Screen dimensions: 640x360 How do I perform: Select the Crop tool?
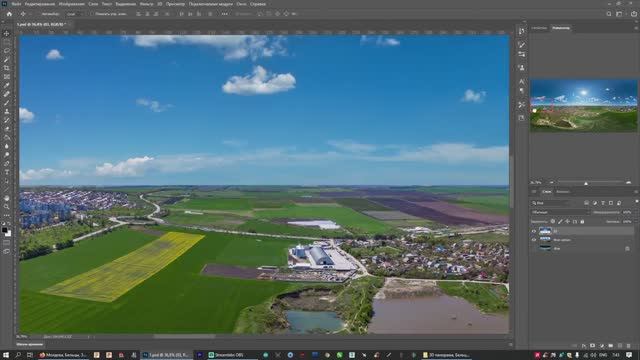(x=6, y=68)
